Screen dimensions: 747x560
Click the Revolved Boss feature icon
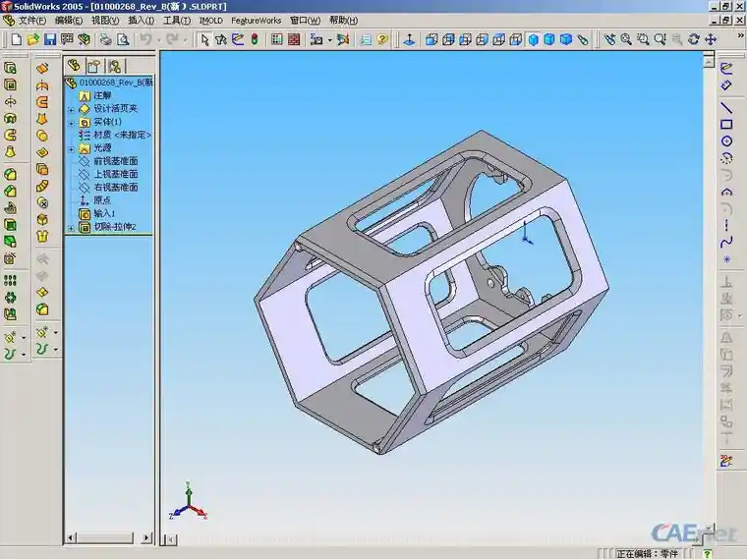coord(11,102)
